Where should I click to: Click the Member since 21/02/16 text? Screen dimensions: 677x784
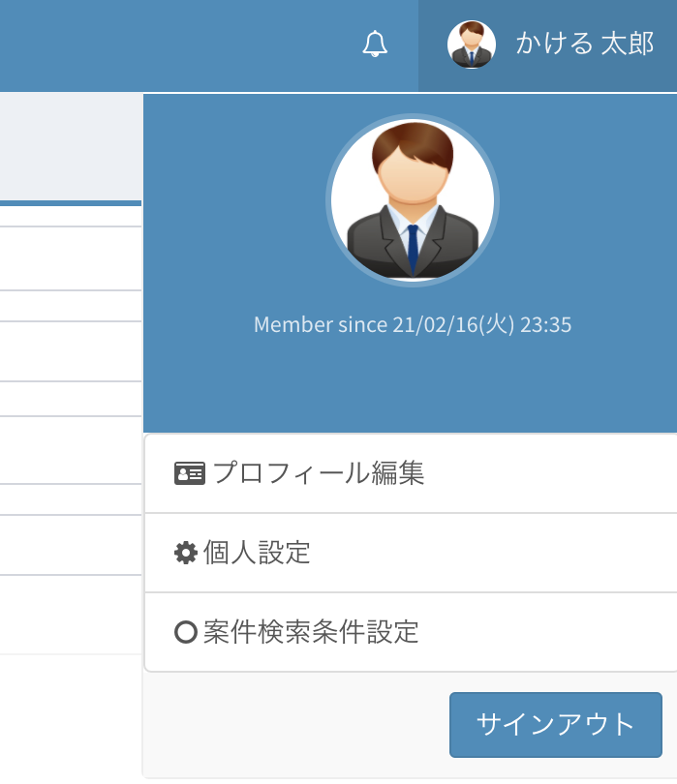click(413, 324)
